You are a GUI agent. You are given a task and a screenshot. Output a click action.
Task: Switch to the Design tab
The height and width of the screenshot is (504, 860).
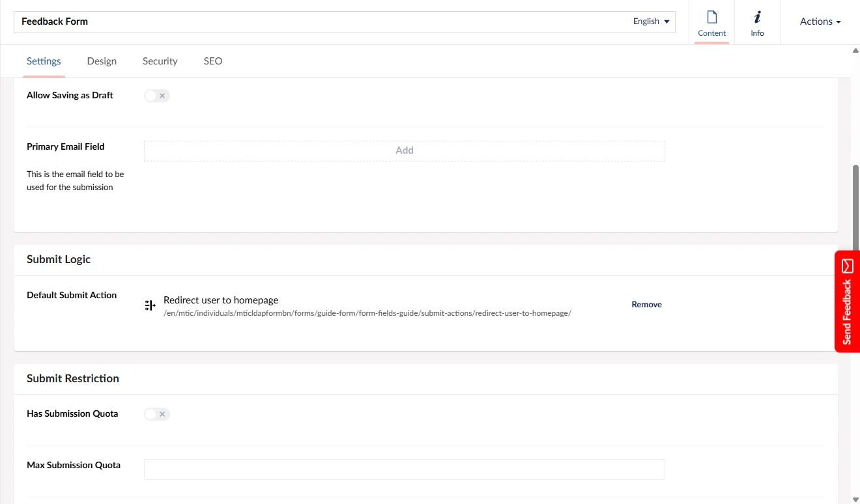coord(102,61)
